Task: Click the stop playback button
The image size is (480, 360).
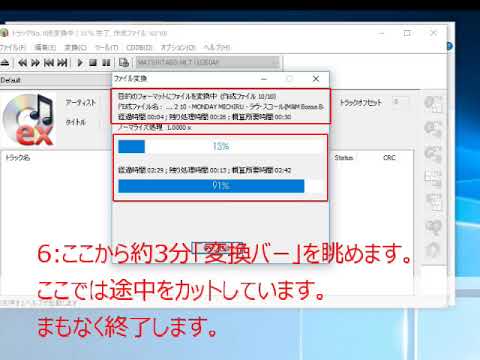Action: (x=93, y=62)
